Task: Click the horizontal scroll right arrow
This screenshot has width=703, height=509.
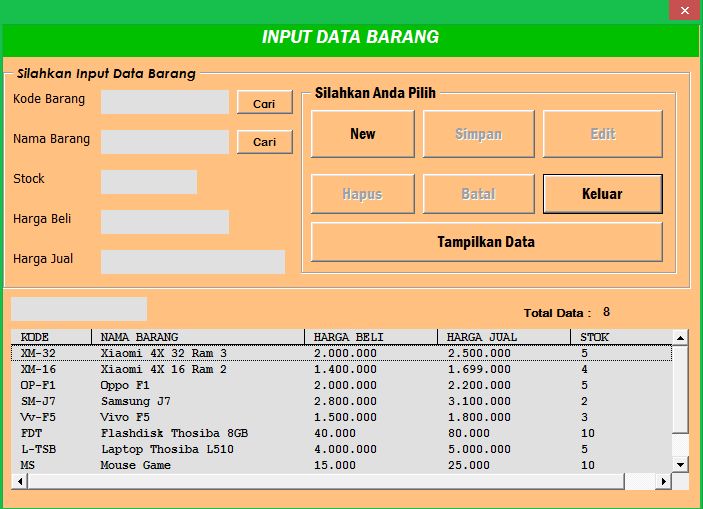Action: point(664,481)
